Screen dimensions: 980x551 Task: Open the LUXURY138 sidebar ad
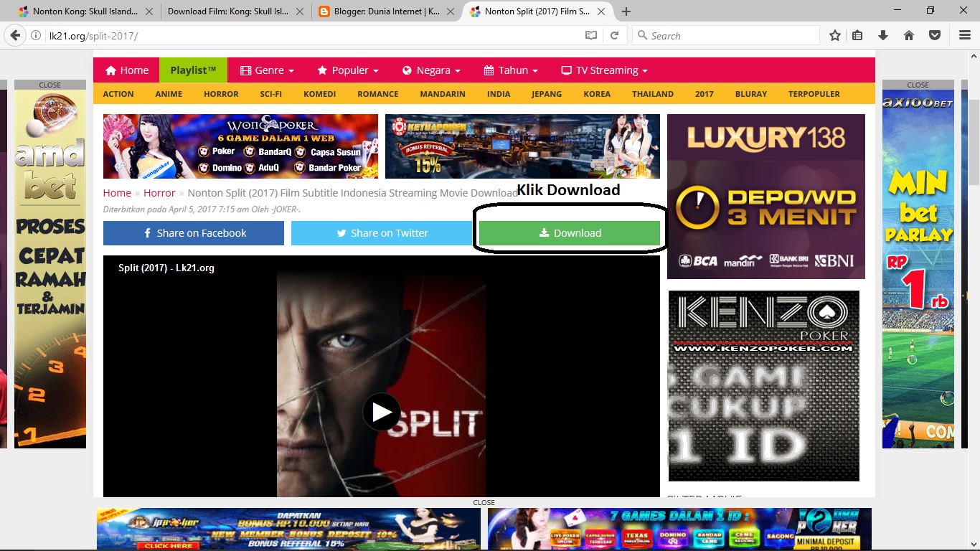pos(766,197)
